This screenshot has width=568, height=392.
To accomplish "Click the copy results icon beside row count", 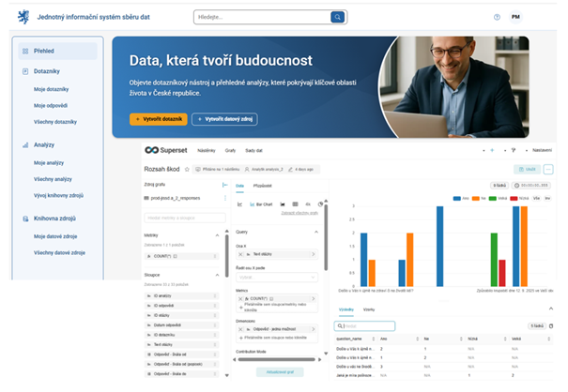I will (551, 325).
